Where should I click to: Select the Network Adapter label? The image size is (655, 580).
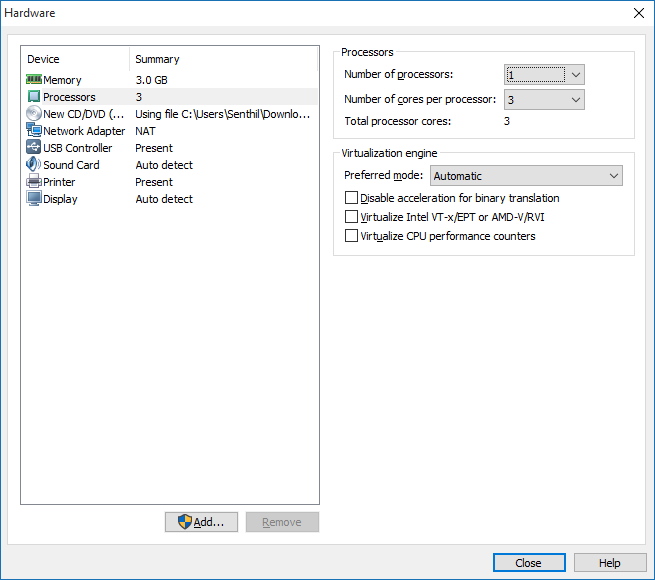click(84, 131)
